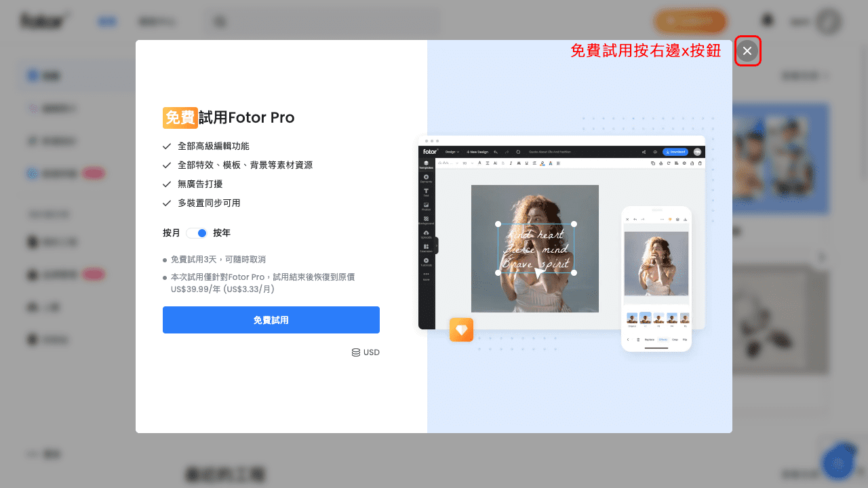The height and width of the screenshot is (488, 868).
Task: Click the orange heart sticker in the preview
Action: [x=461, y=329]
